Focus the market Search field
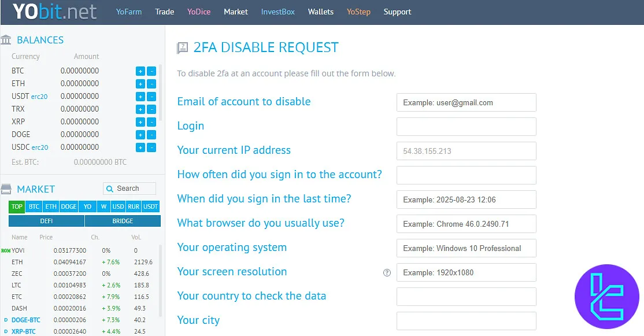644x336 pixels. point(129,189)
